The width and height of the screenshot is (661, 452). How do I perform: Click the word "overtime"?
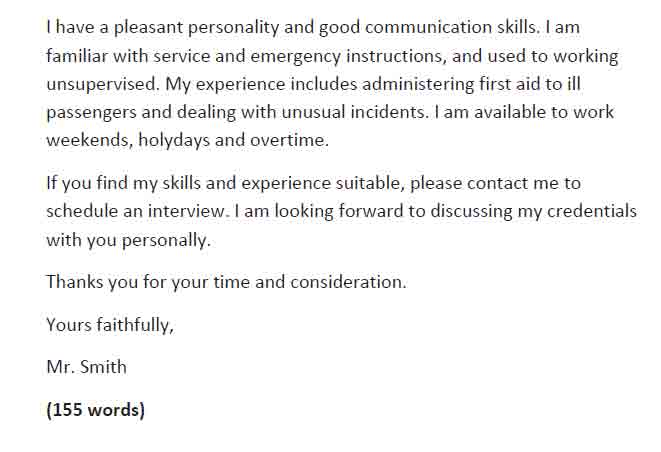(x=290, y=141)
